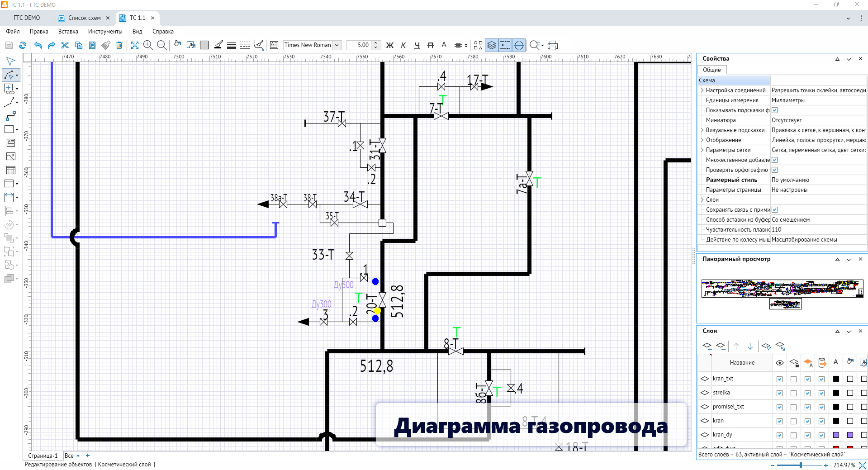This screenshot has width=868, height=470.
Task: Cut selection with scissors icon
Action: [65, 45]
